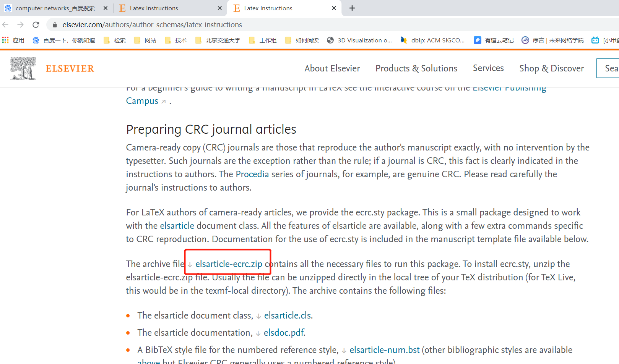Open the 北京交通大学 bookmark folder
The height and width of the screenshot is (364, 619).
218,40
